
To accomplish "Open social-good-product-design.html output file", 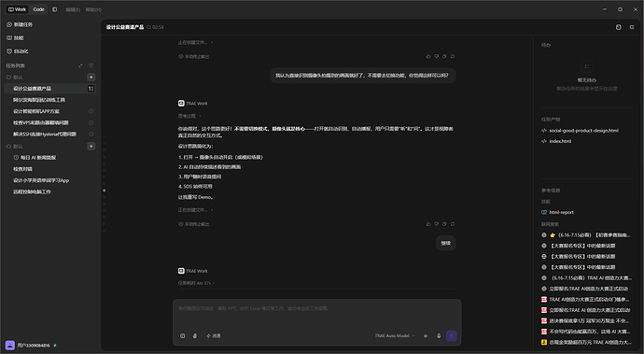I will pyautogui.click(x=580, y=131).
